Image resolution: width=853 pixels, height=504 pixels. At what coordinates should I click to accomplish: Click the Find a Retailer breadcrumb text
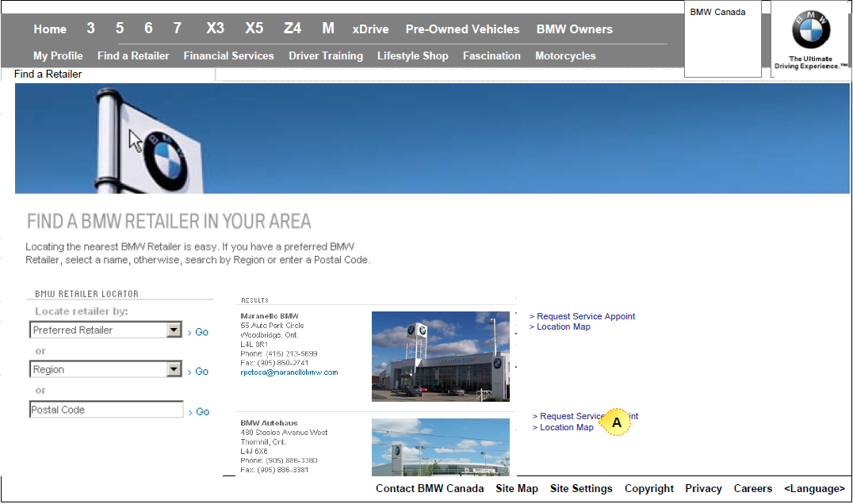[x=48, y=74]
